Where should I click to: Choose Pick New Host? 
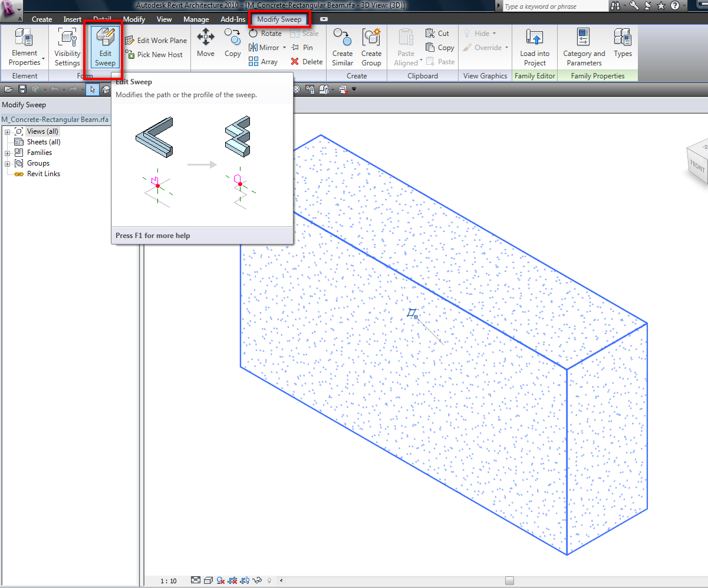[x=154, y=54]
